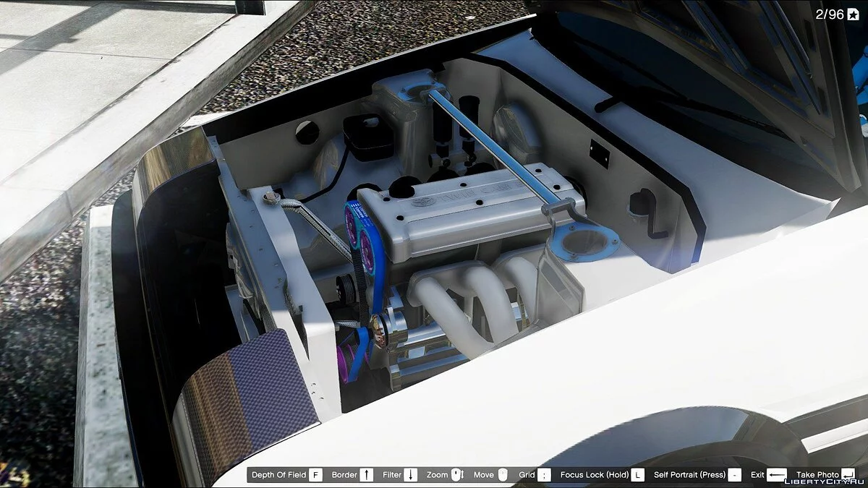Click the star photo gallery icon
Image resolution: width=868 pixels, height=488 pixels.
point(853,14)
